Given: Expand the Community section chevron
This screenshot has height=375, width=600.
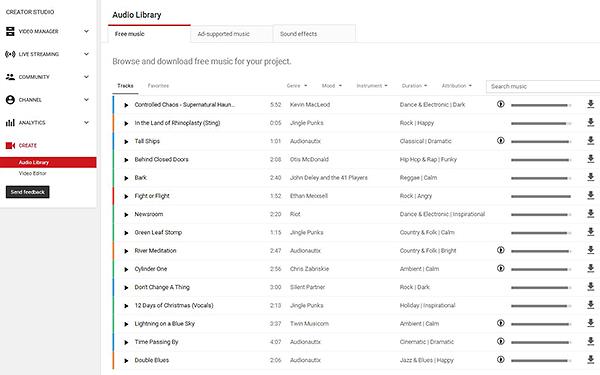Looking at the screenshot, I should 86,77.
